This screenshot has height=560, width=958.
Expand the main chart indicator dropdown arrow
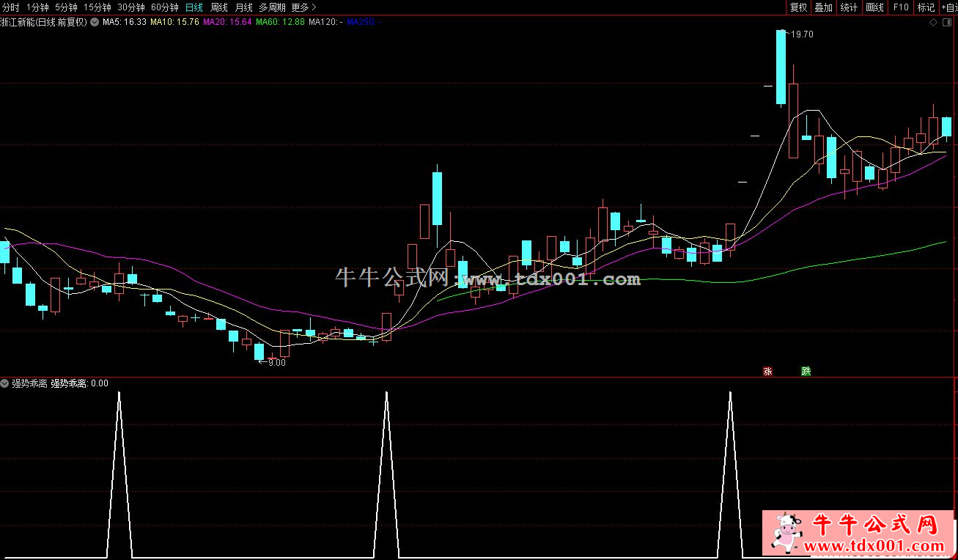coord(94,22)
